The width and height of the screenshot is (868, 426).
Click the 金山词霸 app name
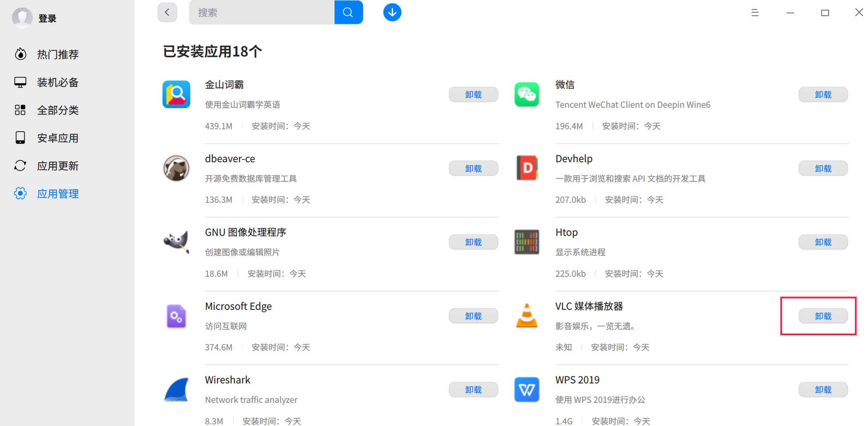point(224,85)
